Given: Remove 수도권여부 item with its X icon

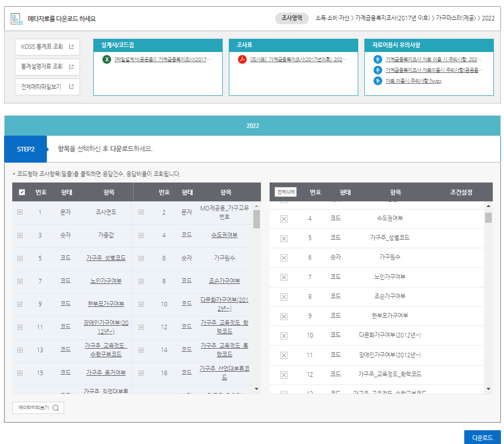Looking at the screenshot, I should [284, 219].
